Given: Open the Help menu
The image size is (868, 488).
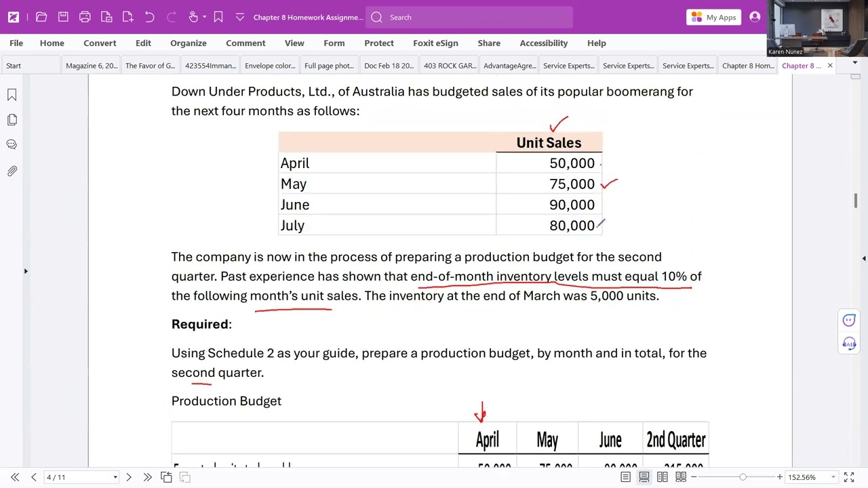Looking at the screenshot, I should [x=597, y=43].
